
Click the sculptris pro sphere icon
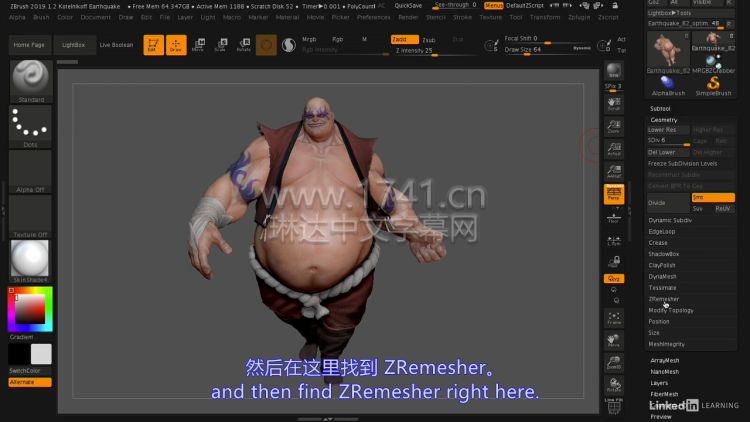(x=288, y=45)
